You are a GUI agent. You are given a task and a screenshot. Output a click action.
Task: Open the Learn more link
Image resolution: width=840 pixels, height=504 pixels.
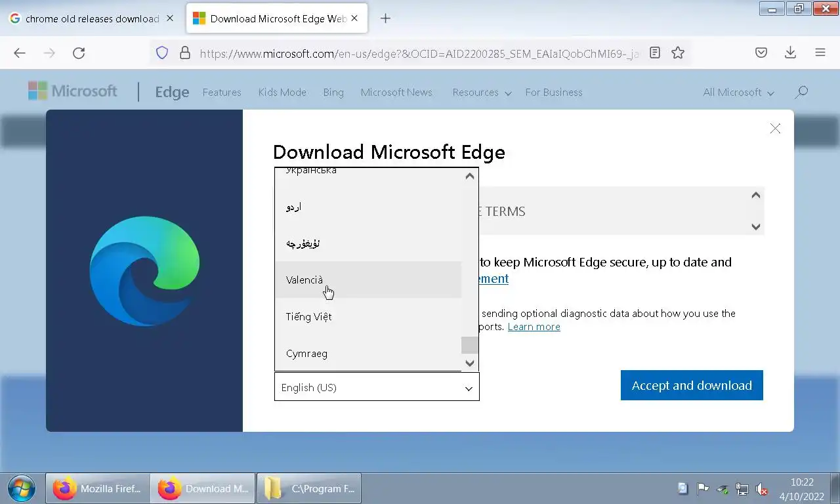point(534,327)
